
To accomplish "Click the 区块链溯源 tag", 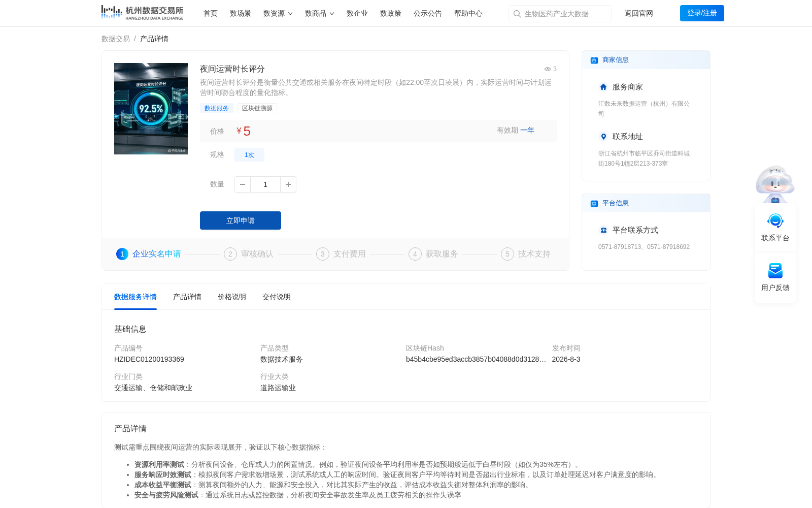I will pyautogui.click(x=257, y=108).
